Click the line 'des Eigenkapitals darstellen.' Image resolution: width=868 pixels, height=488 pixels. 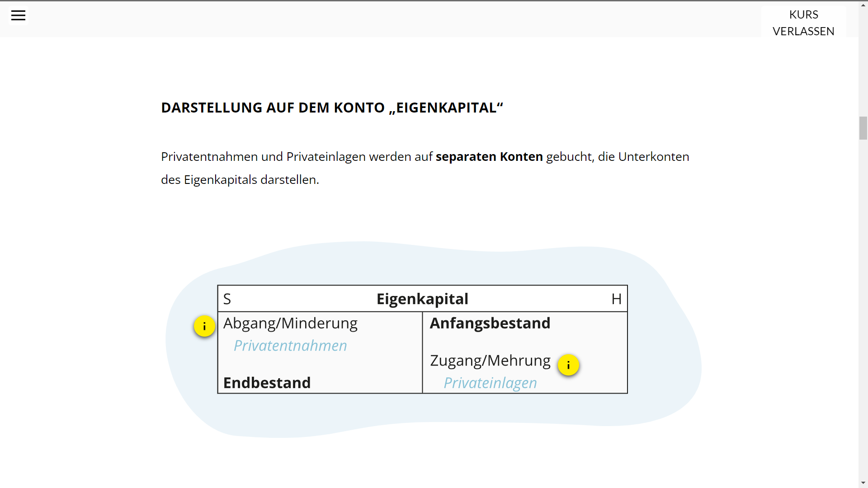pyautogui.click(x=240, y=180)
